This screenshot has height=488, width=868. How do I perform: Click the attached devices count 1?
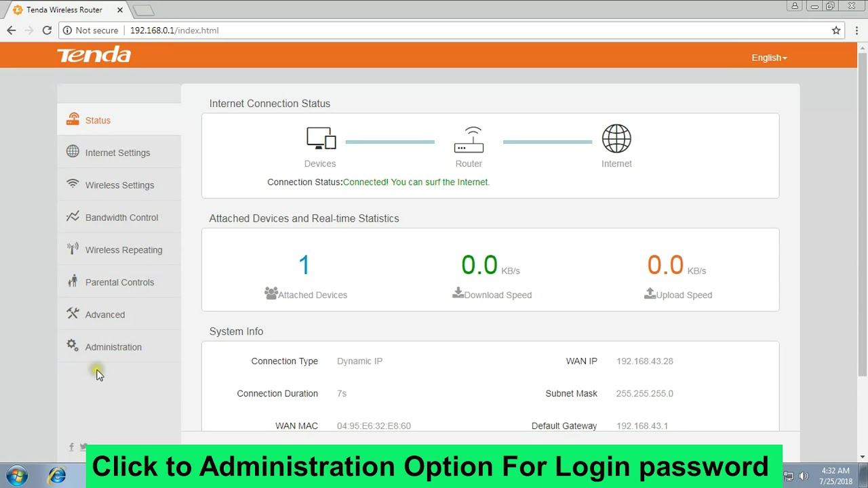pos(304,265)
